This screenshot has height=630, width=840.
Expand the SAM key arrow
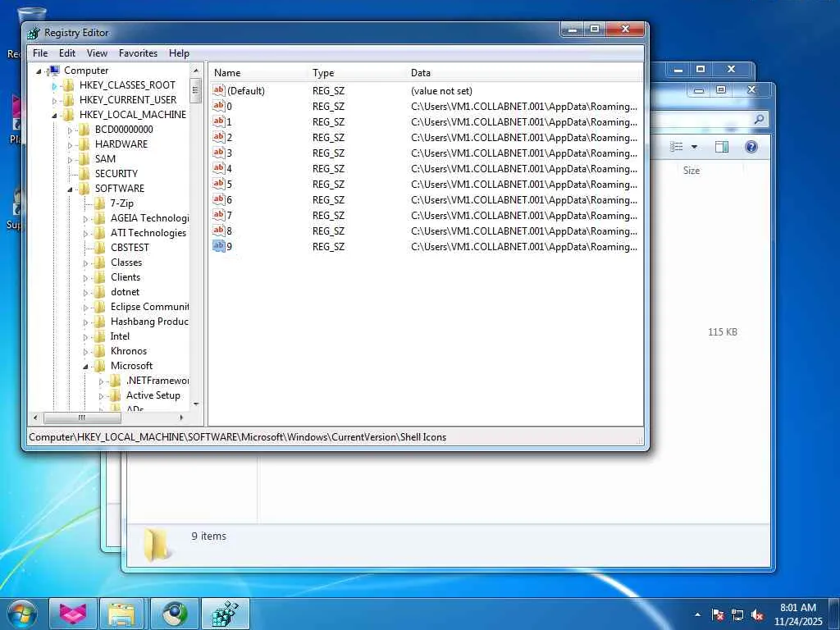(70, 160)
